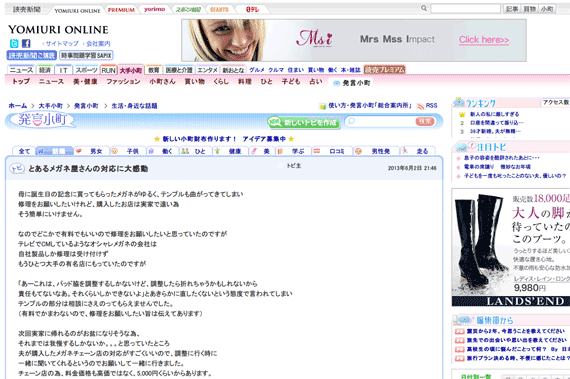The image size is (570, 379).
Task: Click the RSS feed icon
Action: click(421, 106)
